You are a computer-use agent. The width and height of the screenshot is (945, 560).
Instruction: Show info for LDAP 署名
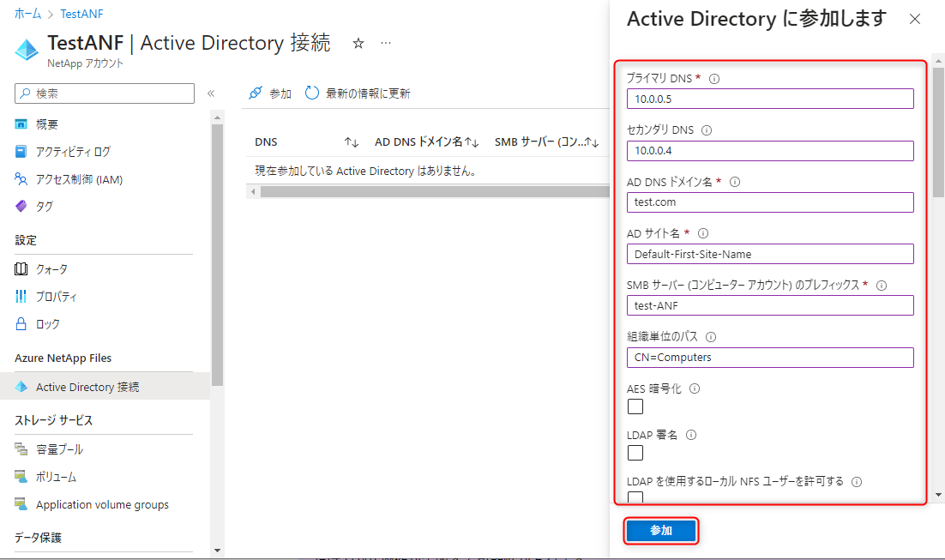coord(691,435)
